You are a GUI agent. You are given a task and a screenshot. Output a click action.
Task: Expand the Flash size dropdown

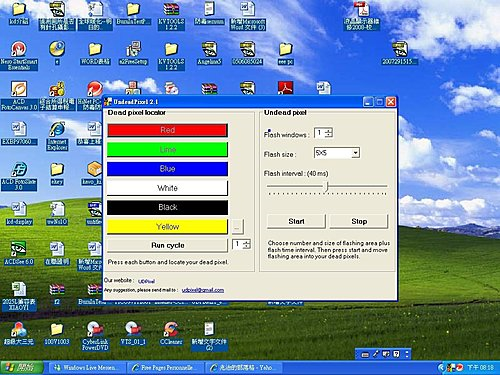[x=356, y=153]
